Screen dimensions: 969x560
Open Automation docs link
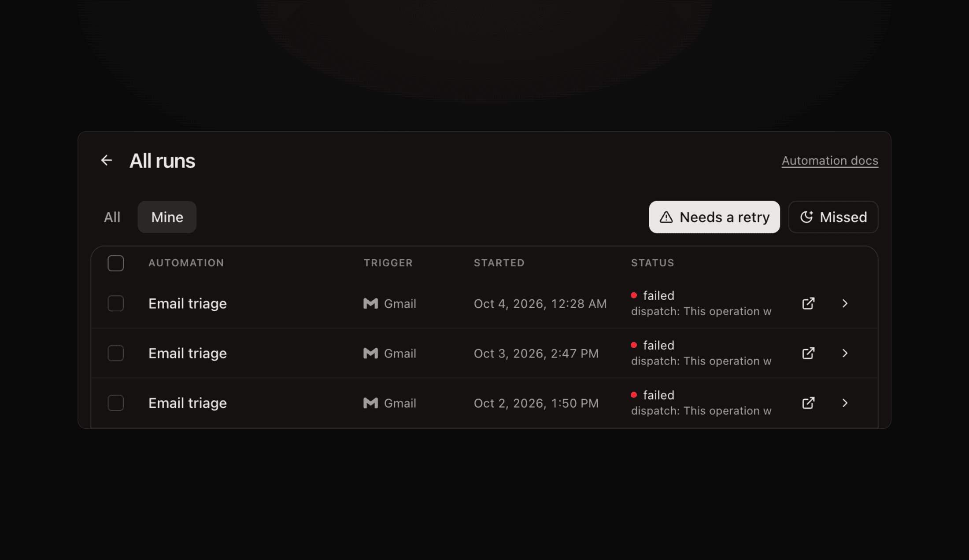pos(830,161)
